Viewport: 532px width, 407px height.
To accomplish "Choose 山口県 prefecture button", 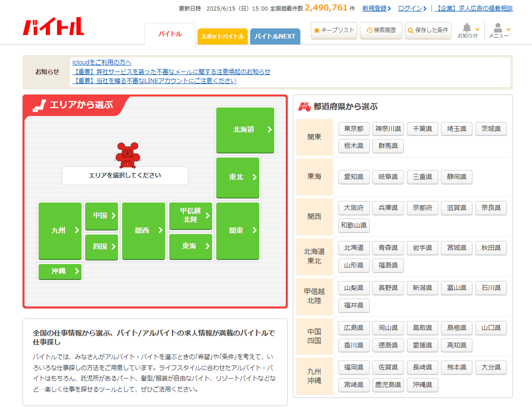I will 491,328.
